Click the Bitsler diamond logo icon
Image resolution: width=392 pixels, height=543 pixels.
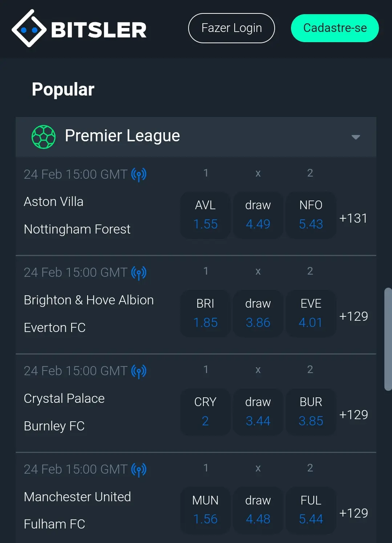click(29, 29)
